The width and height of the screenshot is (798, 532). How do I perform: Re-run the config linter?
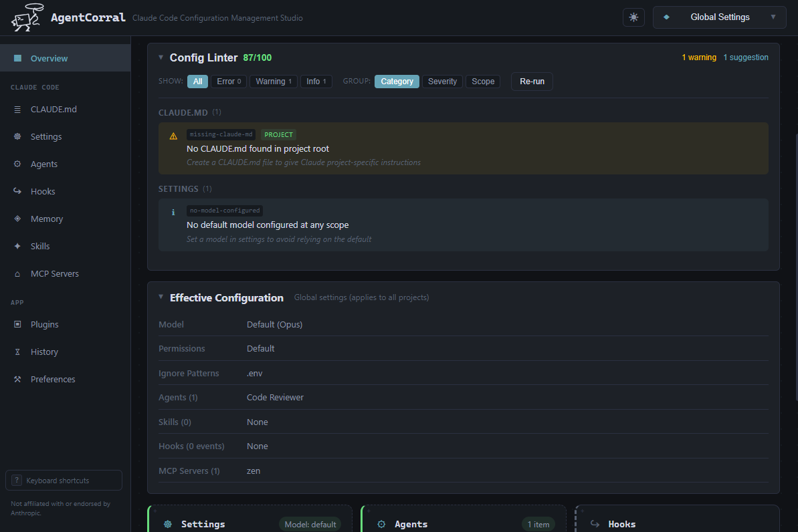(x=532, y=81)
